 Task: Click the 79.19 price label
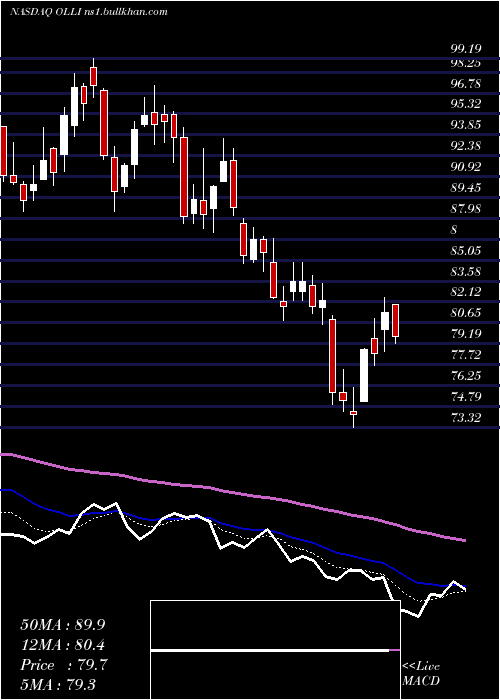[466, 333]
